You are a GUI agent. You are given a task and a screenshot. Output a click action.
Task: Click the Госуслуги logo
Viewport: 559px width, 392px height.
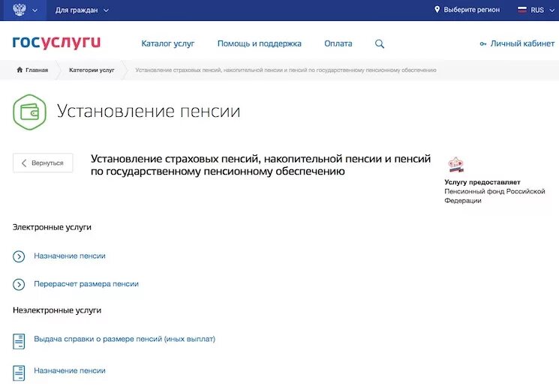[x=56, y=43]
